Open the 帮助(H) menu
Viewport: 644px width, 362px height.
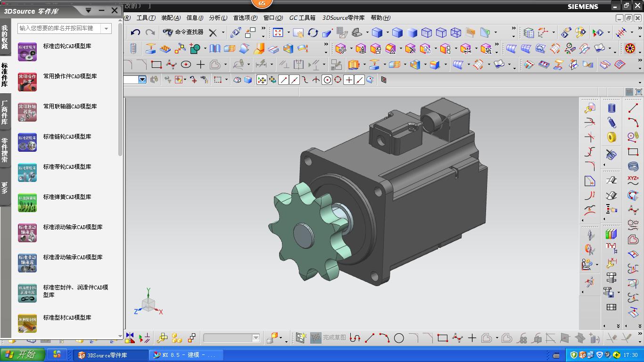coord(380,18)
